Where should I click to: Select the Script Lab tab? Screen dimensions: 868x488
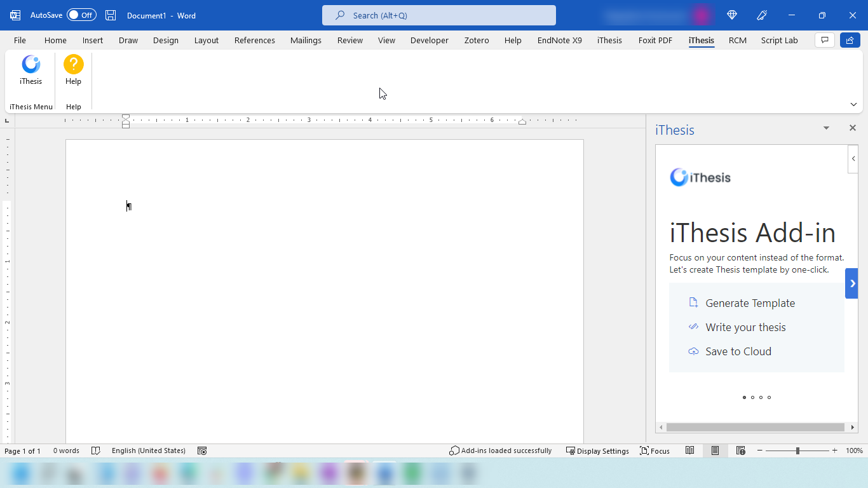point(779,40)
